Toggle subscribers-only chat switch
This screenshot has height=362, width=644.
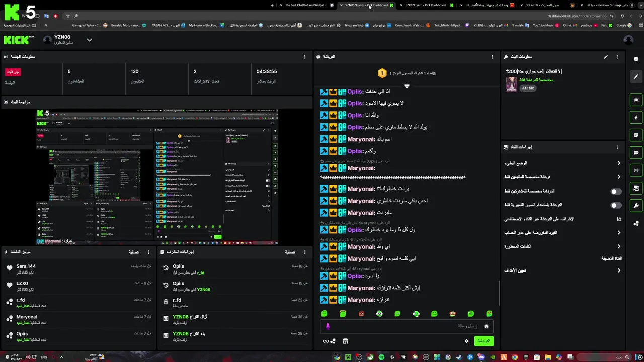coord(616,192)
